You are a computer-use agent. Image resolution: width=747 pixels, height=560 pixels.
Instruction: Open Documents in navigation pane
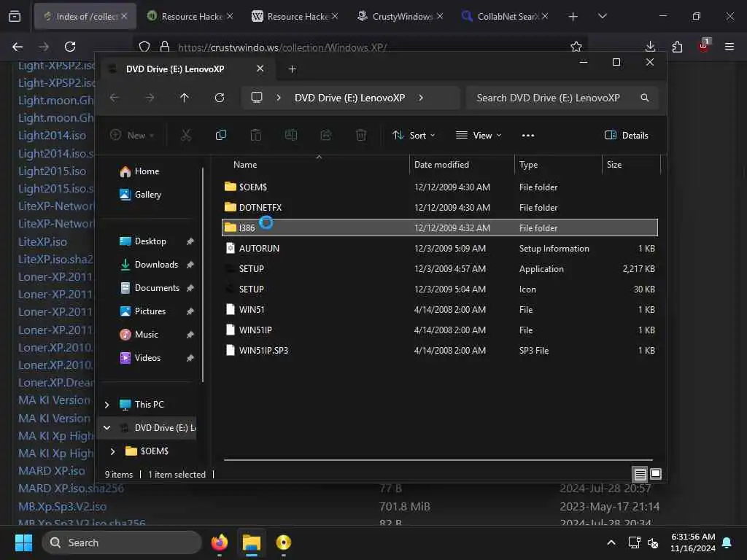click(158, 287)
